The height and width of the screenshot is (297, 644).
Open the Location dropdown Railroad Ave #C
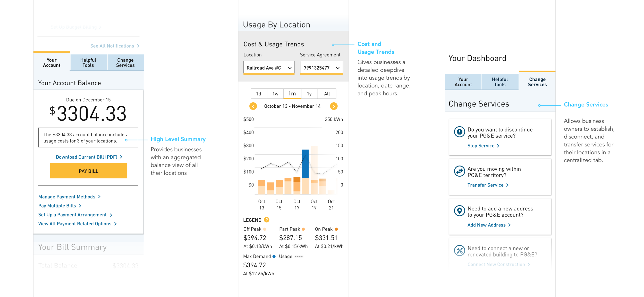coord(269,68)
